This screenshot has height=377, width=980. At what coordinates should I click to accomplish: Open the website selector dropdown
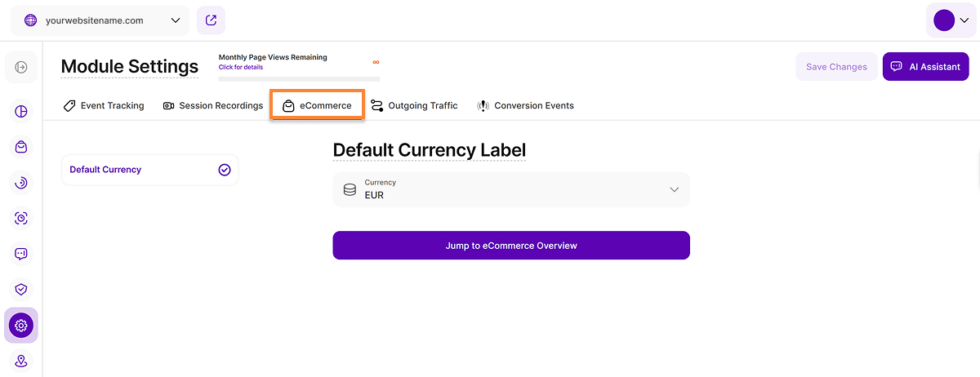click(102, 20)
